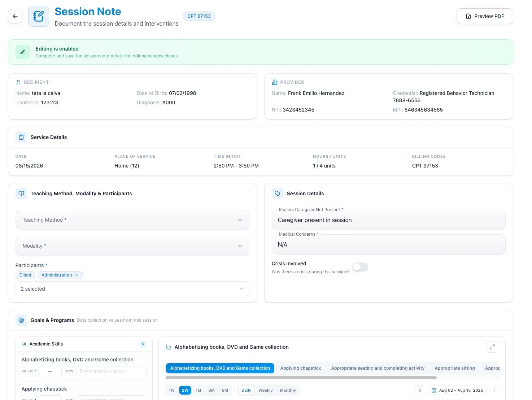
Task: Click calendar icon in date range picker
Action: [434, 390]
